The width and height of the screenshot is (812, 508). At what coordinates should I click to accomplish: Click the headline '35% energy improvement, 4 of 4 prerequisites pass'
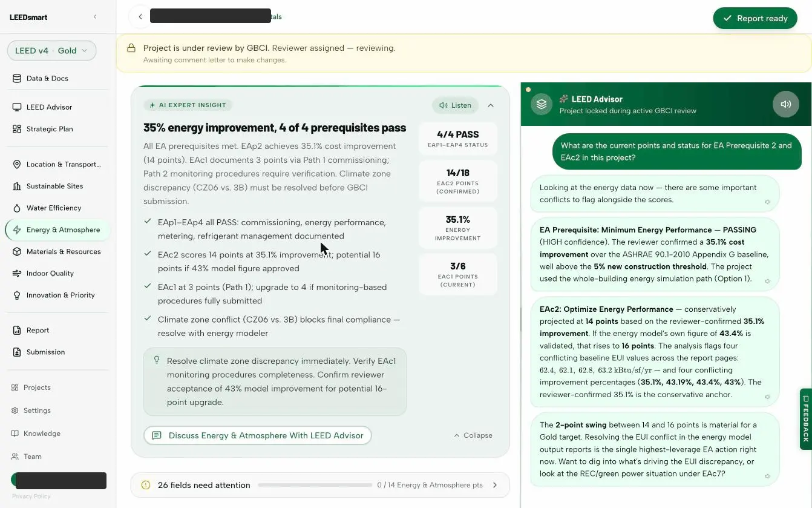click(275, 128)
